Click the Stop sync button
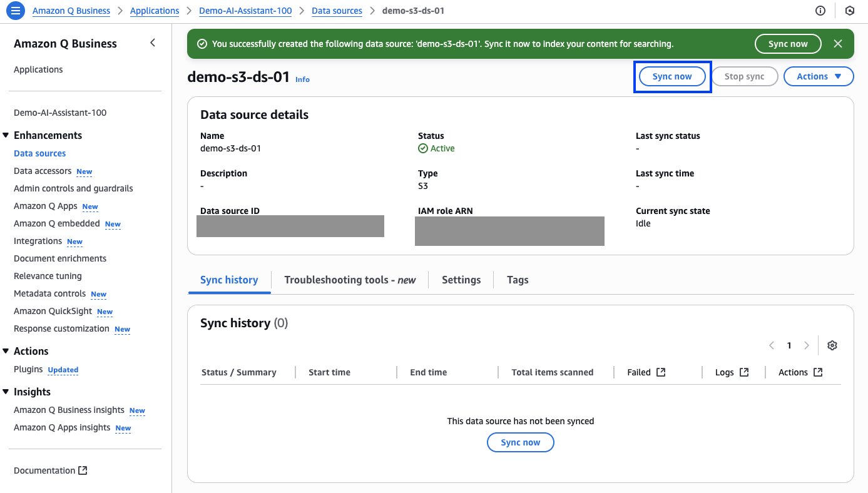This screenshot has height=493, width=868. (x=744, y=76)
